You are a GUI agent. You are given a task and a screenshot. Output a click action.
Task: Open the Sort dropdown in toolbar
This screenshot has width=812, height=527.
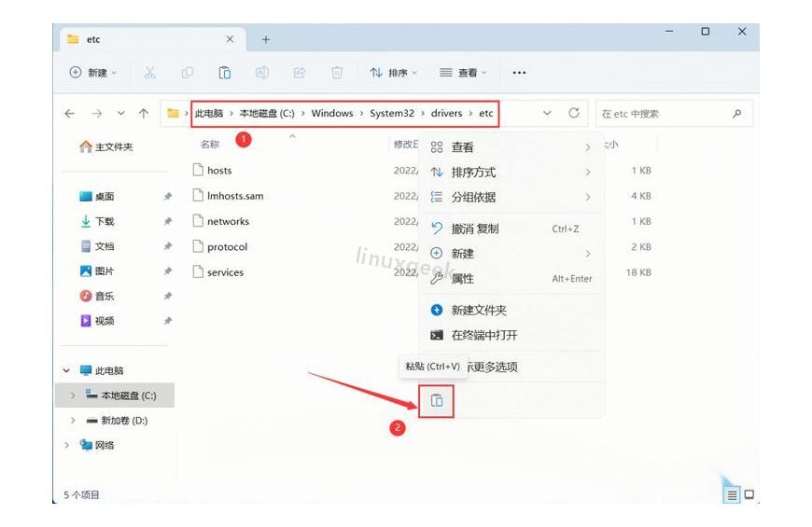393,73
